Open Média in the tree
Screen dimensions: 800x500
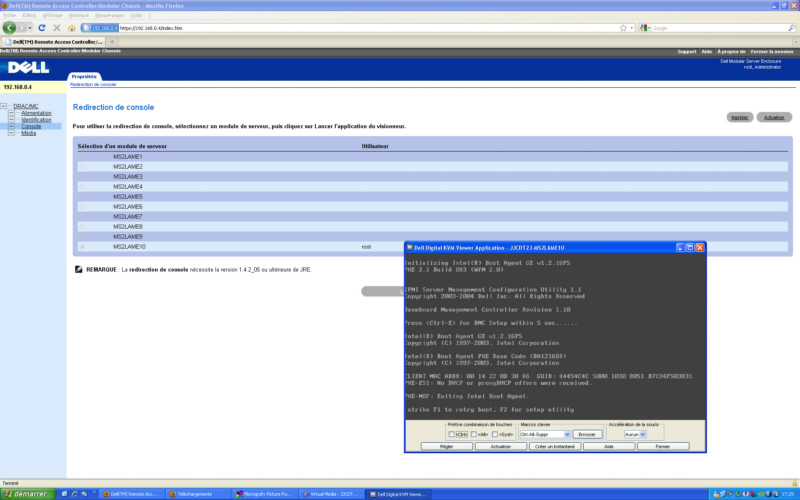tap(29, 133)
